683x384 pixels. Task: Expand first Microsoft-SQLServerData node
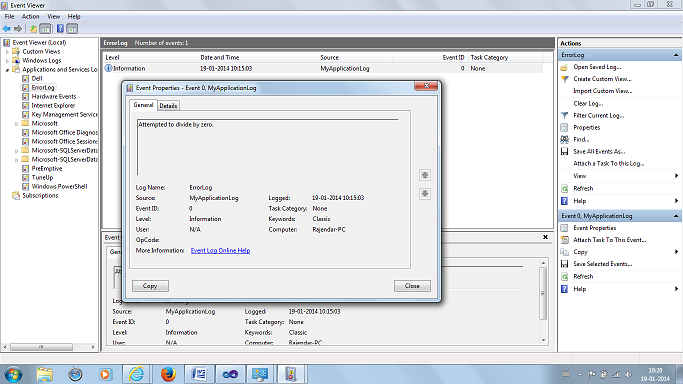point(17,151)
